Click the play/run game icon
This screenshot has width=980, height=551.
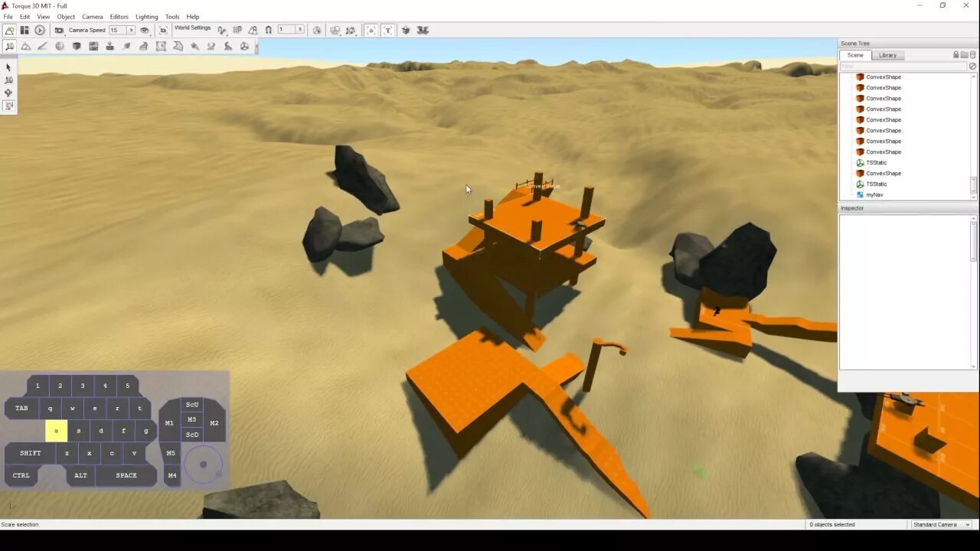click(40, 30)
